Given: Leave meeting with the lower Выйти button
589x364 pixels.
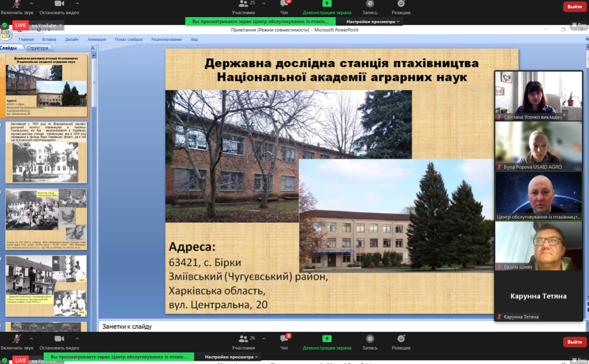Looking at the screenshot, I should click(575, 342).
